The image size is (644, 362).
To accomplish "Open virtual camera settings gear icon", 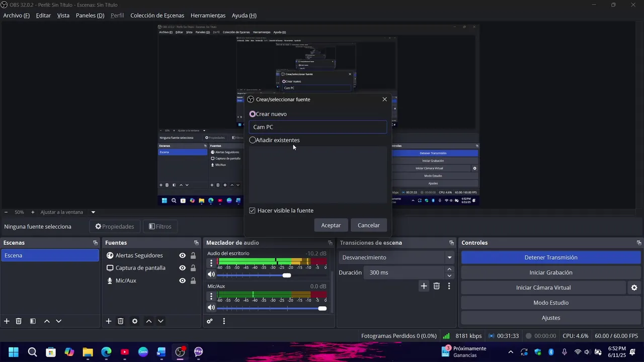I will (634, 288).
